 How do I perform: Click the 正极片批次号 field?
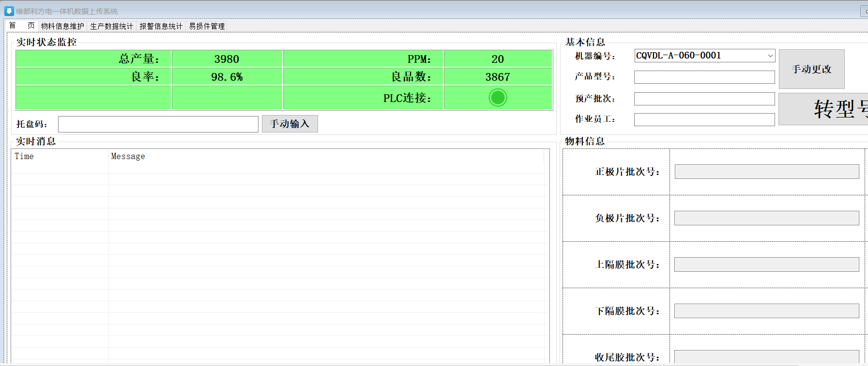pyautogui.click(x=767, y=172)
